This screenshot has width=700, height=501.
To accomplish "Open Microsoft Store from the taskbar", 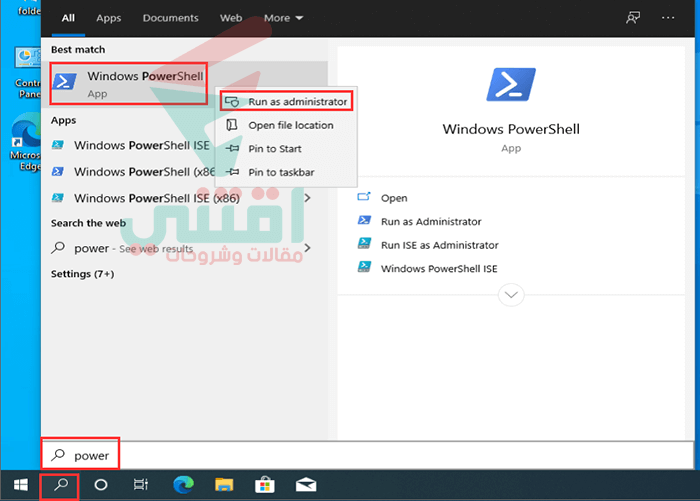I will coord(265,485).
